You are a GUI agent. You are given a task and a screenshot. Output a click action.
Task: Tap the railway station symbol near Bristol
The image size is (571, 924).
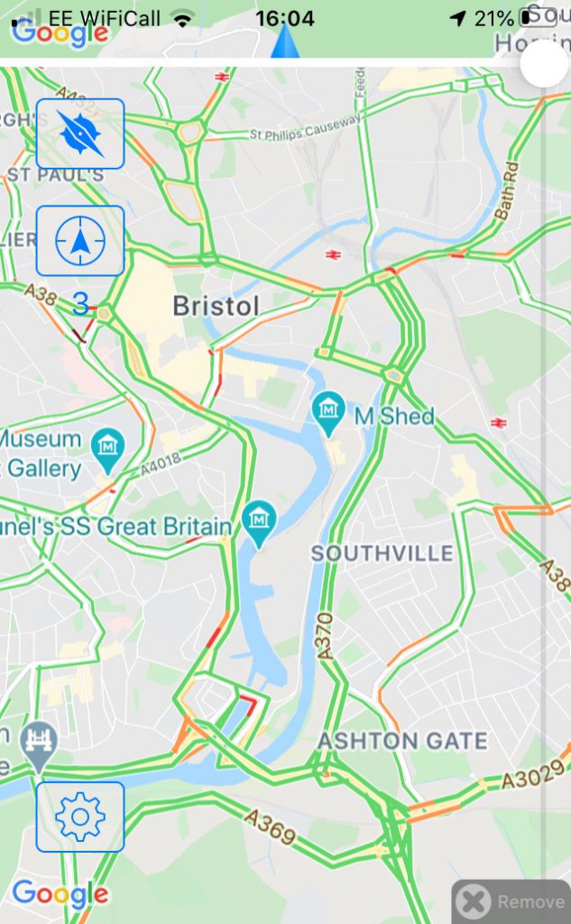pyautogui.click(x=334, y=254)
